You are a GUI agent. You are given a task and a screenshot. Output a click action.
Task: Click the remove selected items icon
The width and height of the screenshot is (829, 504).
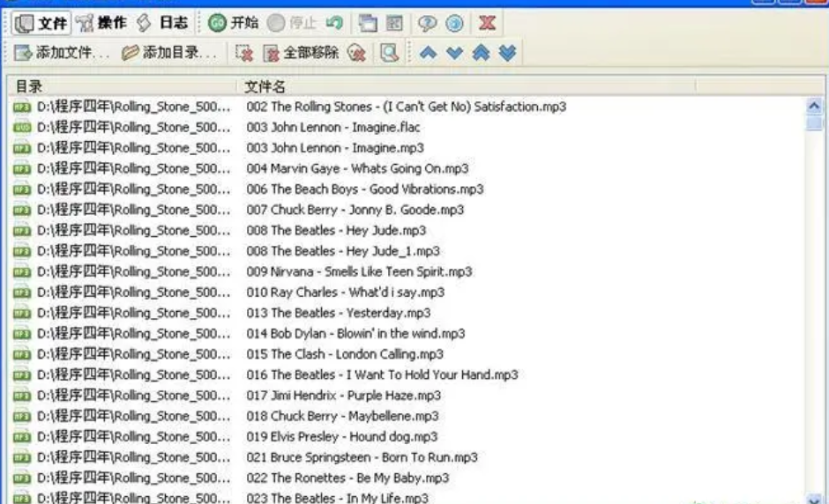pos(244,53)
